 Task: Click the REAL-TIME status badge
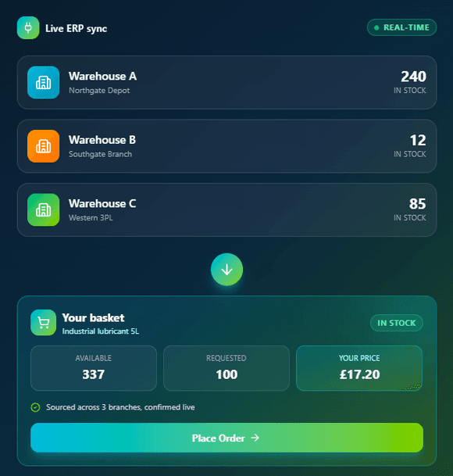401,27
